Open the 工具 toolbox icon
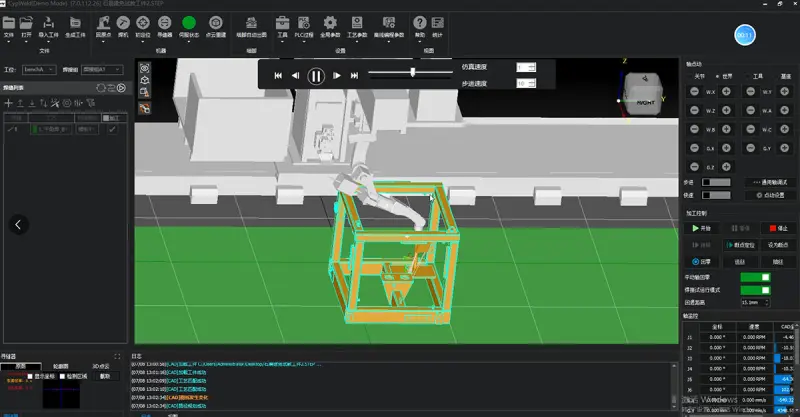Screen dimensions: 800x417 (282, 21)
